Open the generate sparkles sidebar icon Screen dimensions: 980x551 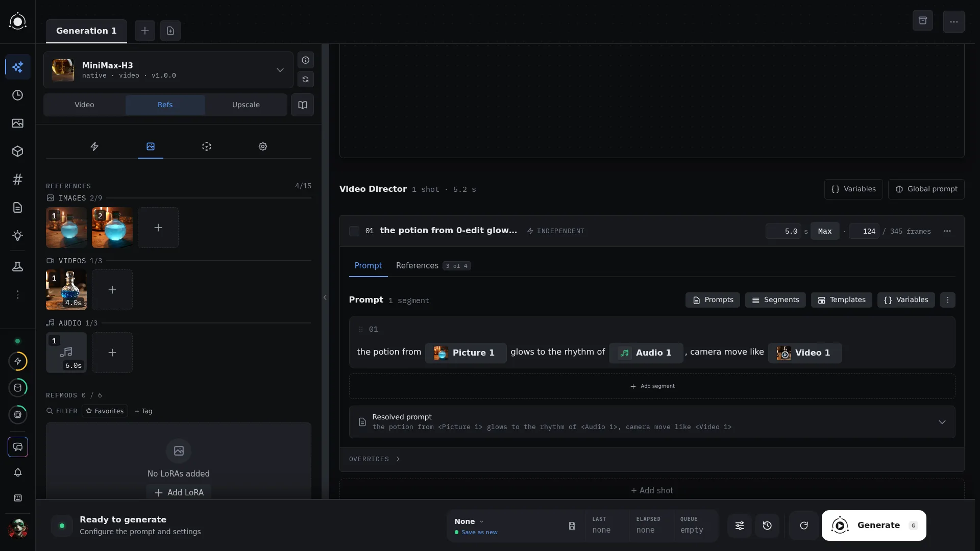click(x=17, y=67)
